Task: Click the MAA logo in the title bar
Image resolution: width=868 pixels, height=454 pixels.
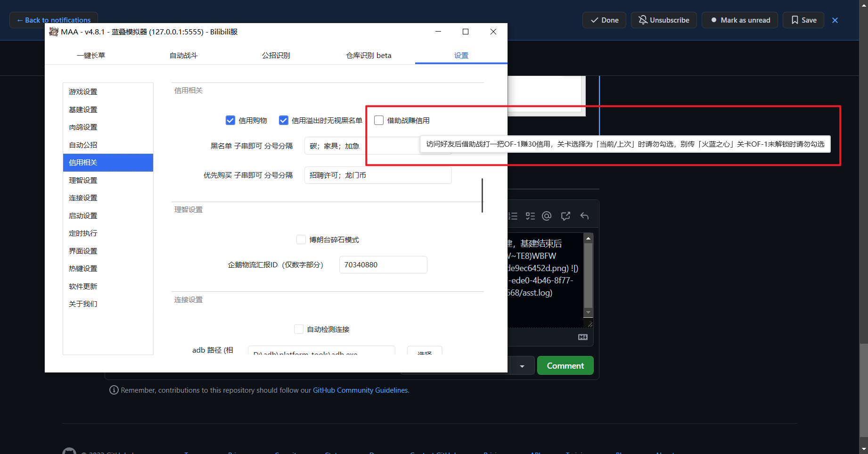Action: (53, 32)
